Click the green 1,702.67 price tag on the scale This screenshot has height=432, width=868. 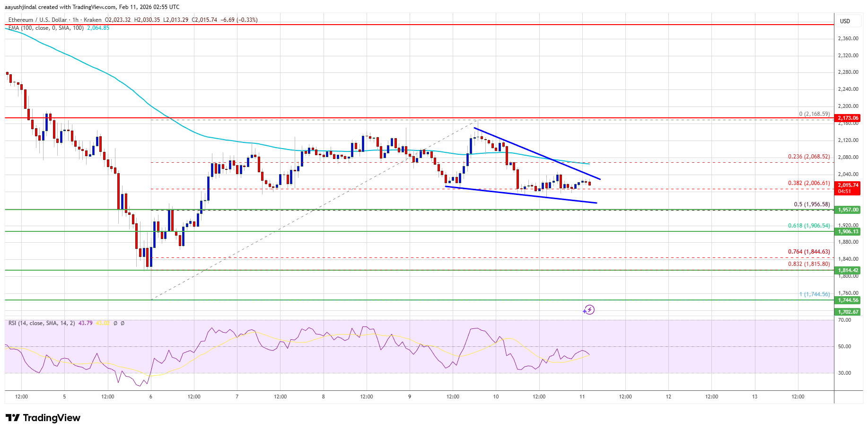[x=847, y=312]
